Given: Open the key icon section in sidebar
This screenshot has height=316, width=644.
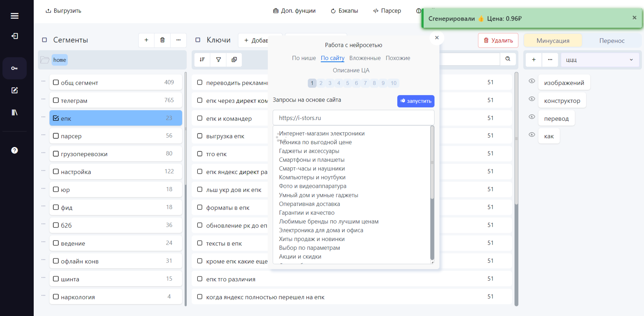Looking at the screenshot, I should (14, 68).
